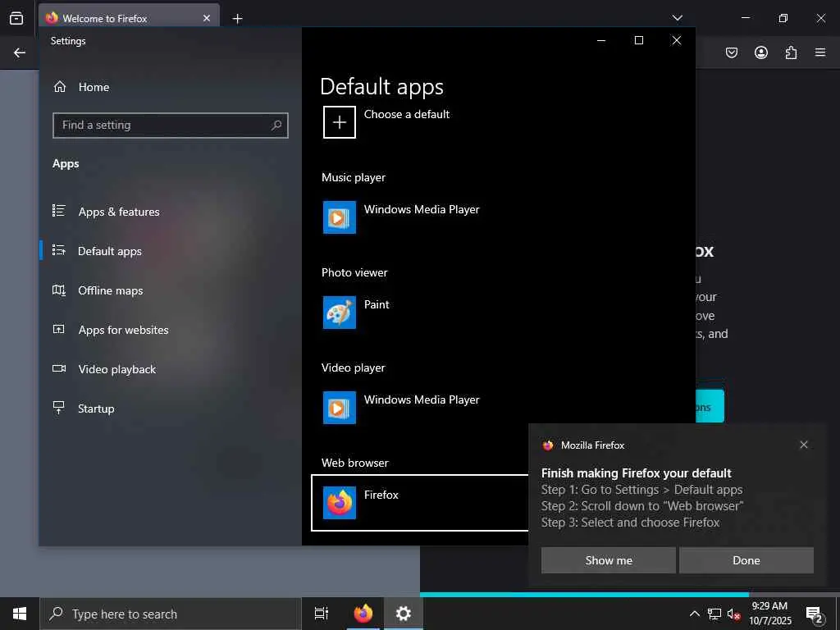Click Windows Media Player icon under Music player
The image size is (840, 630).
(339, 217)
